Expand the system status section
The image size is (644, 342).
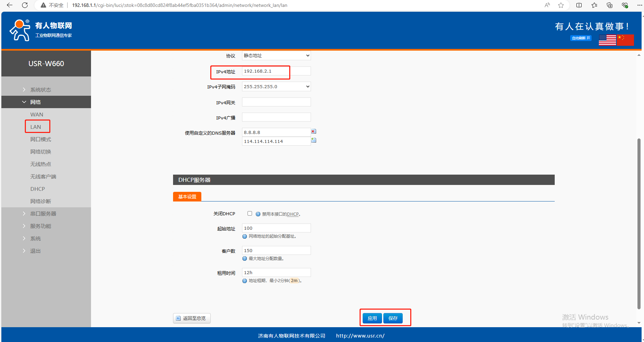click(40, 90)
